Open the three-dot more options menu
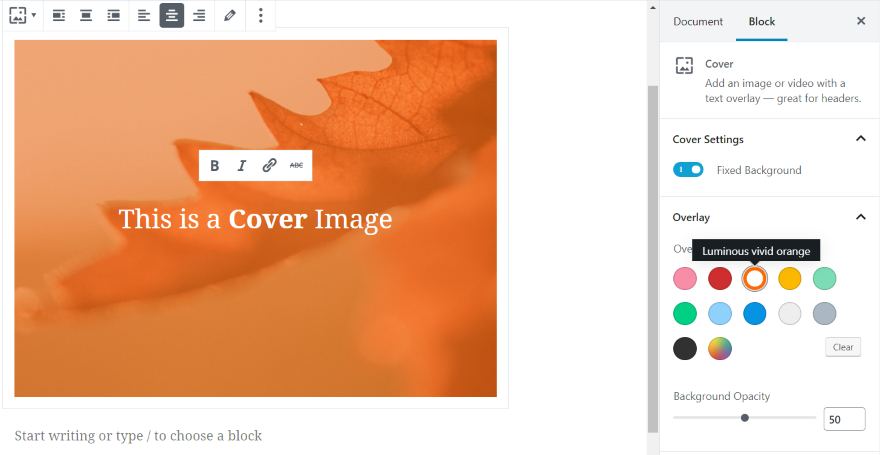The width and height of the screenshot is (880, 455). [x=260, y=16]
